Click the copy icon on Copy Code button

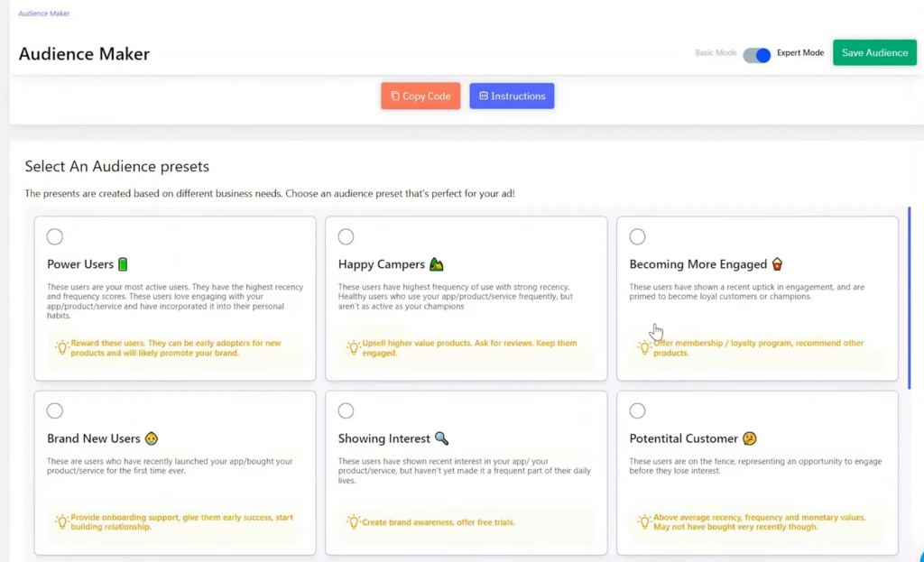coord(395,95)
